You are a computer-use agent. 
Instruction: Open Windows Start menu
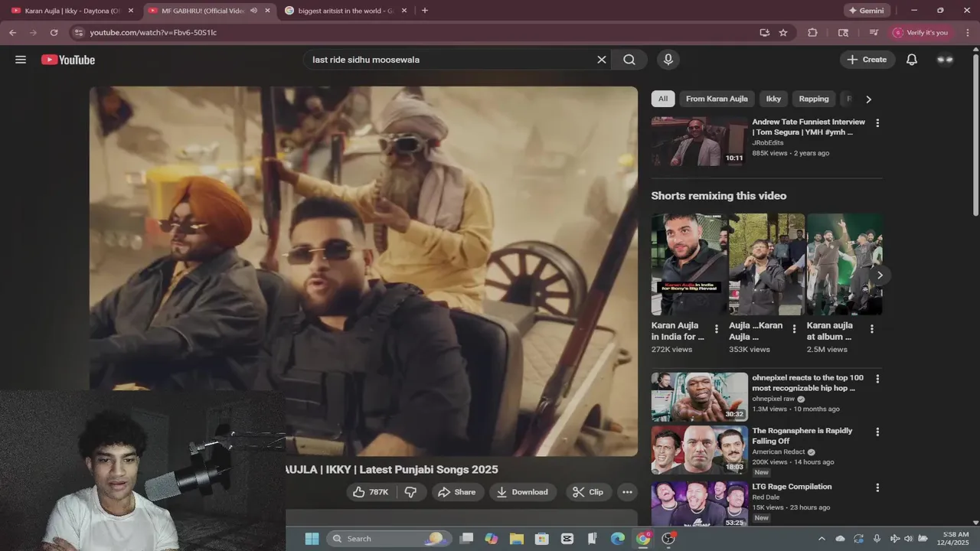[312, 539]
